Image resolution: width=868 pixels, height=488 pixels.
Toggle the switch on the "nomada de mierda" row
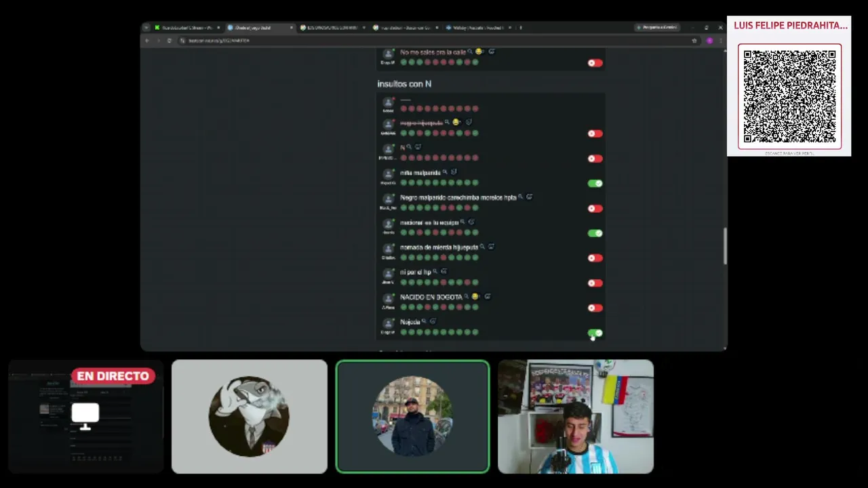click(x=595, y=258)
